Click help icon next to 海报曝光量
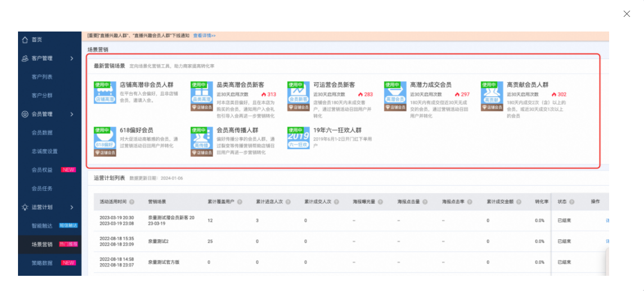The width and height of the screenshot is (644, 291). [x=380, y=202]
